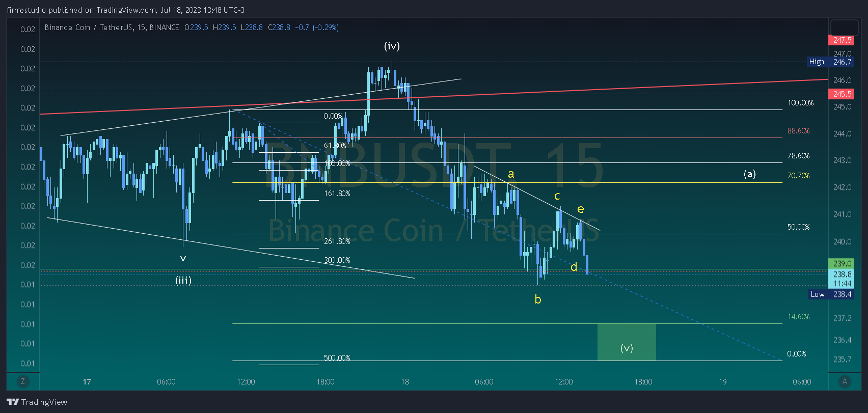Viewport: 868px width, 413px height.
Task: Click the yellow a wave label
Action: 511,174
